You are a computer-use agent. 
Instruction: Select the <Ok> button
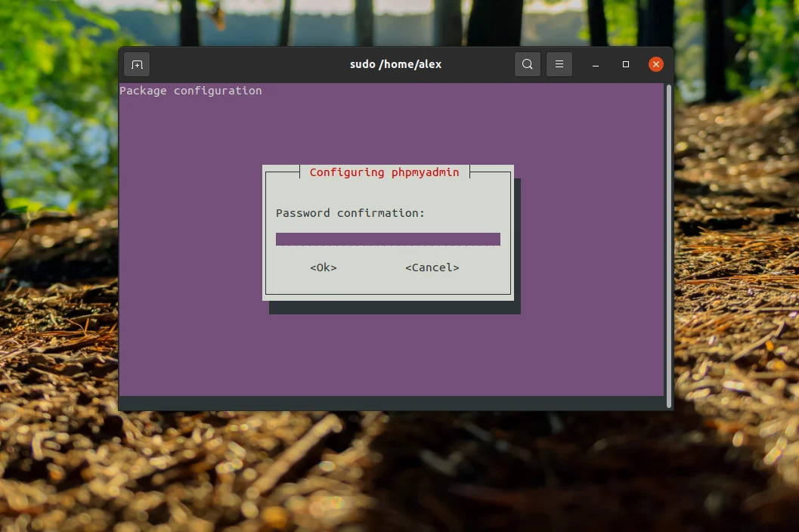point(323,267)
